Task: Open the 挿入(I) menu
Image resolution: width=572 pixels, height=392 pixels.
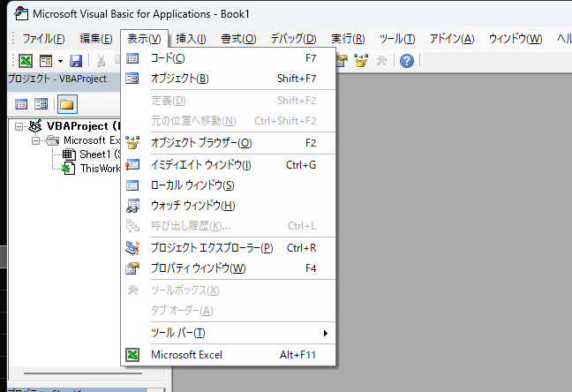Action: tap(191, 38)
